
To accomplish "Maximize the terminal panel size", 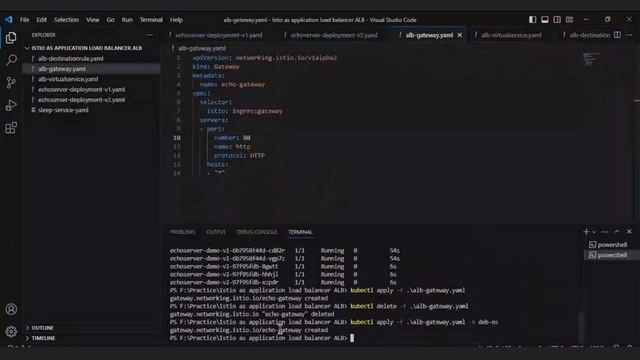I will pos(617,232).
